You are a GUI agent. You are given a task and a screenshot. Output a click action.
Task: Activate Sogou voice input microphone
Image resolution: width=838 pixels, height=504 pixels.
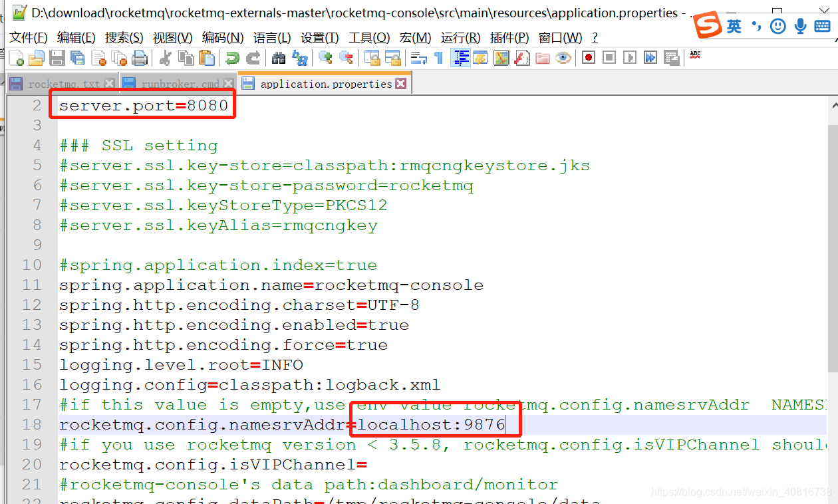tap(801, 26)
